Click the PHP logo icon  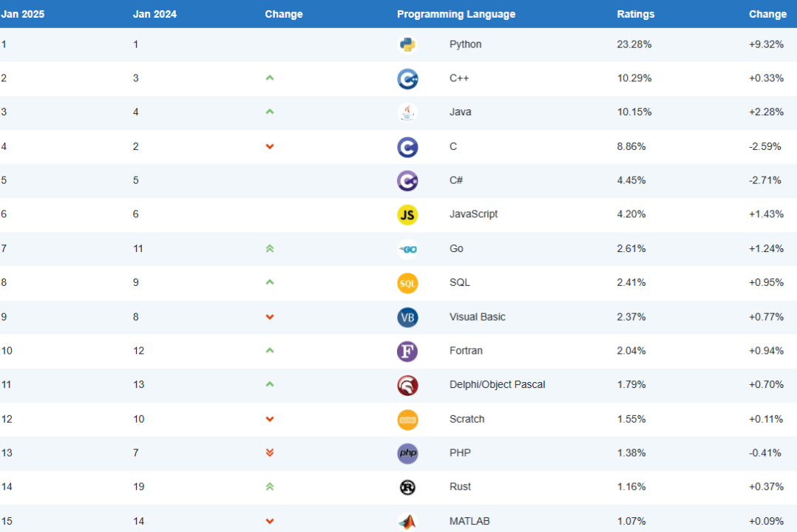tap(407, 453)
